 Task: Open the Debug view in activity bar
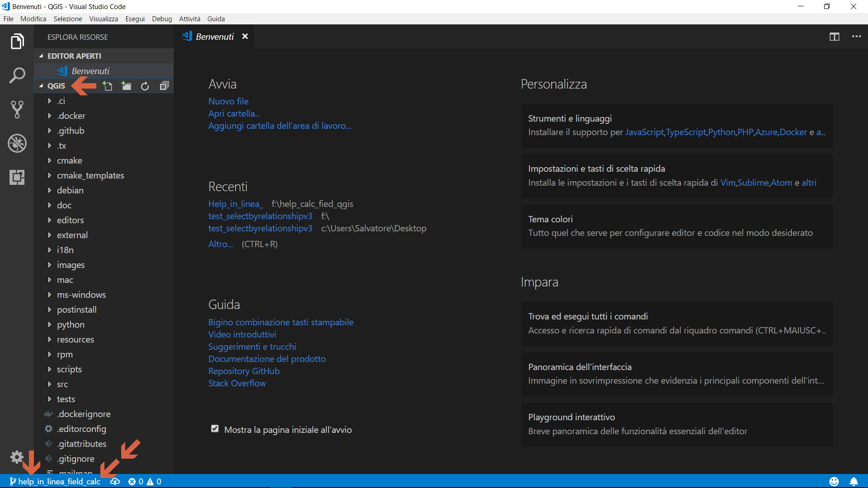click(17, 143)
